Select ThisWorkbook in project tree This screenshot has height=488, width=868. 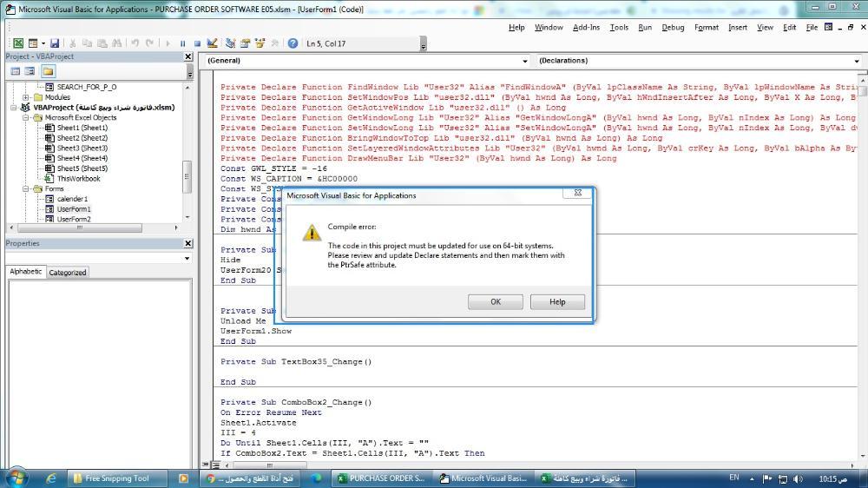click(79, 178)
